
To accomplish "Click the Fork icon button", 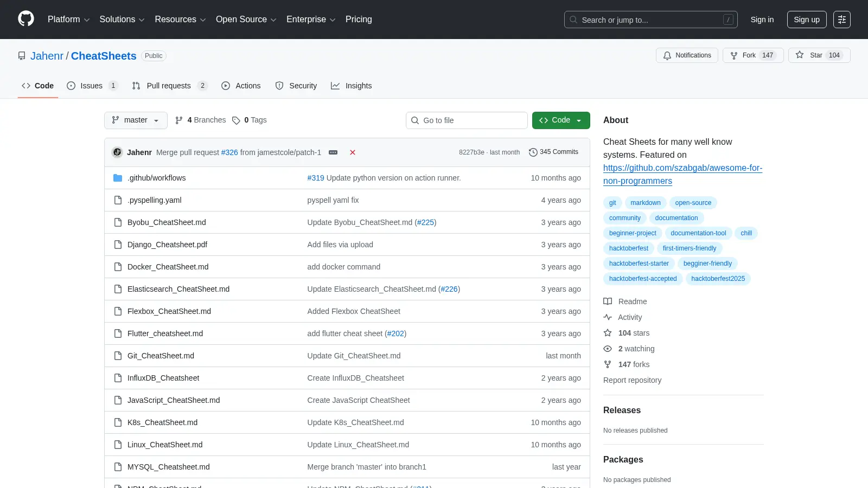I will (734, 55).
